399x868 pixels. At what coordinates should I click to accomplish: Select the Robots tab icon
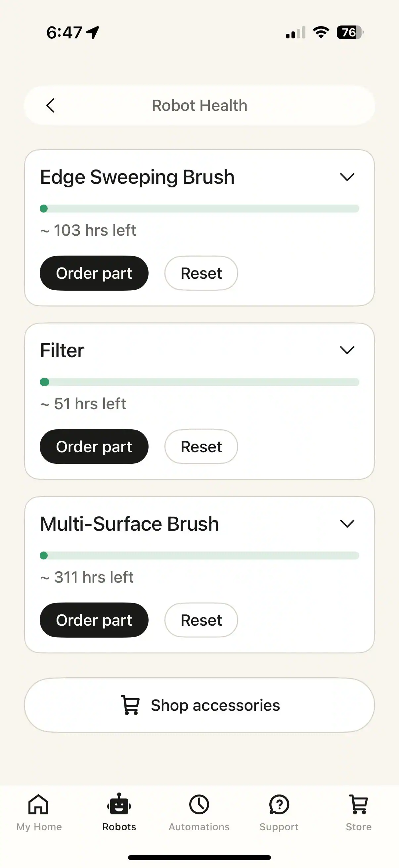click(x=119, y=805)
